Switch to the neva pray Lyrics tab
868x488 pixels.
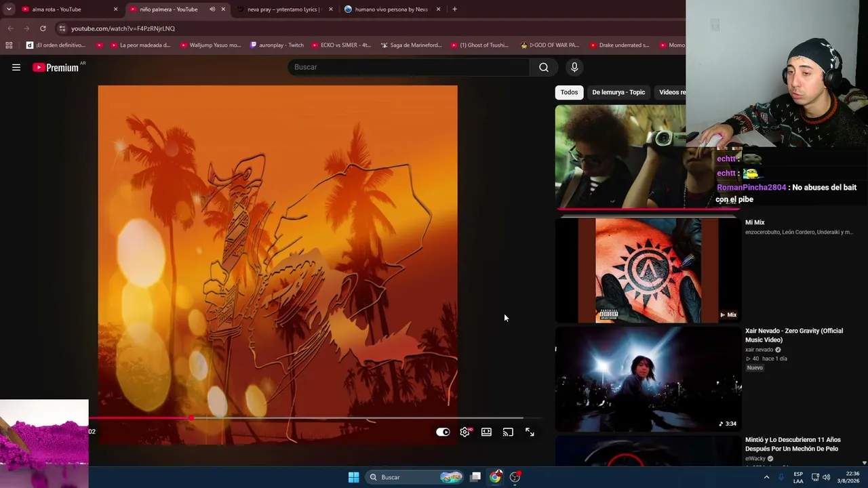click(x=283, y=9)
